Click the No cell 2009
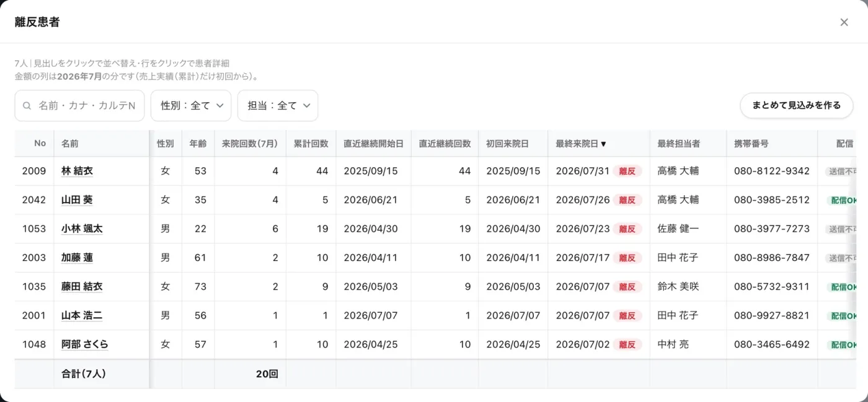Viewport: 868px width, 402px height. pyautogui.click(x=34, y=171)
